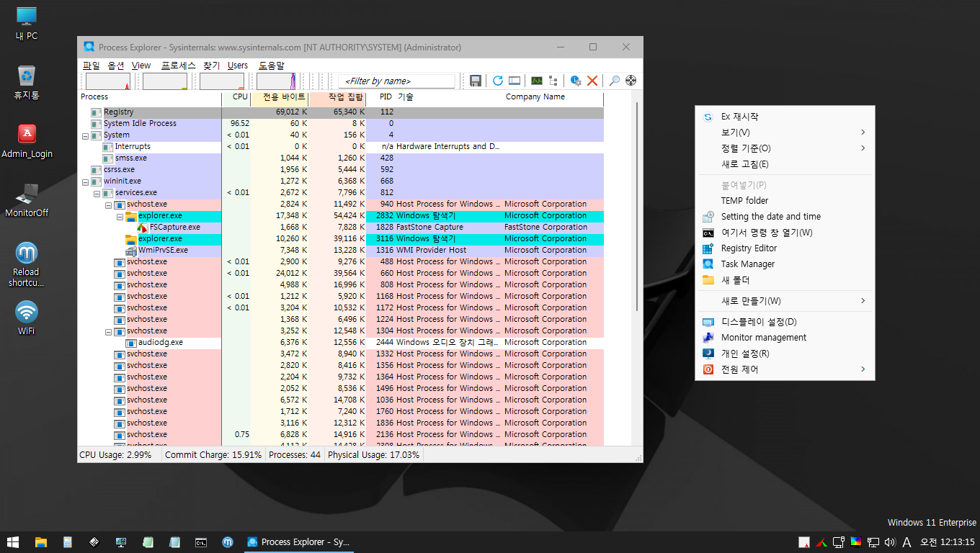Collapse the svchost.exe node with PID 940

click(x=108, y=204)
